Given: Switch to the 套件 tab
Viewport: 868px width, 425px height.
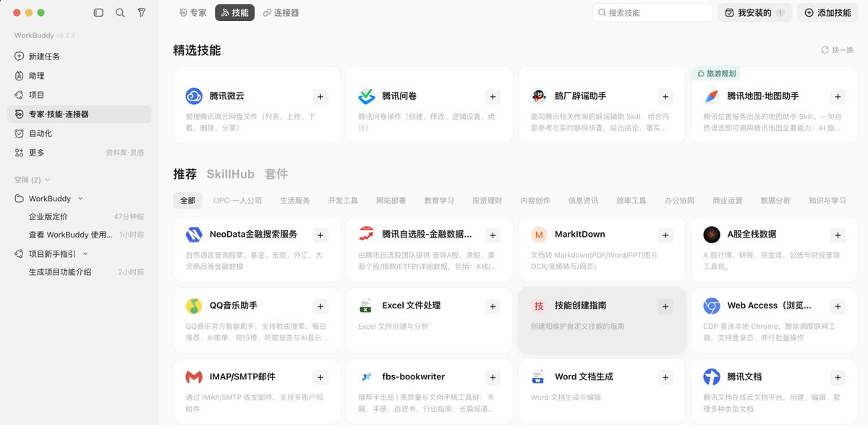Looking at the screenshot, I should pos(276,174).
